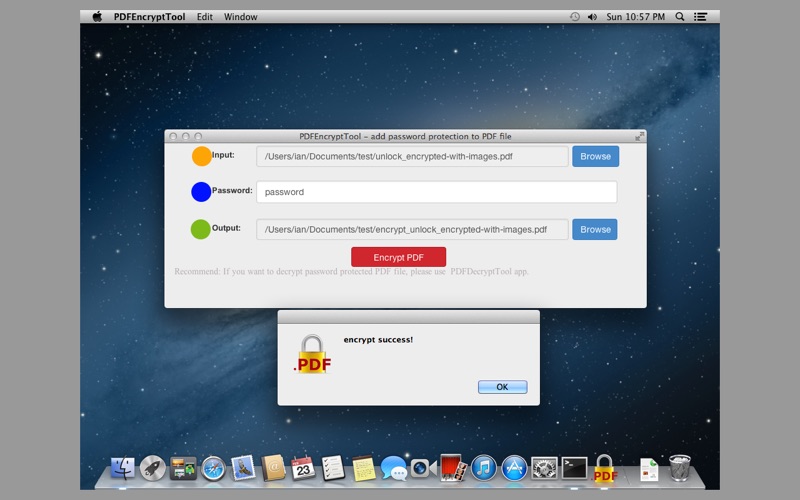Open Reminders checklist icon in dock
The image size is (800, 500).
[333, 468]
